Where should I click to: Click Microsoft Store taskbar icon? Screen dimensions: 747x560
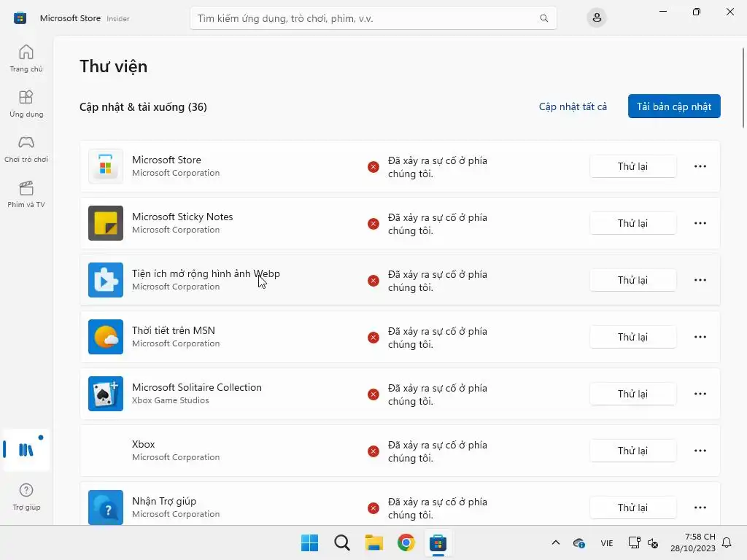pos(438,542)
